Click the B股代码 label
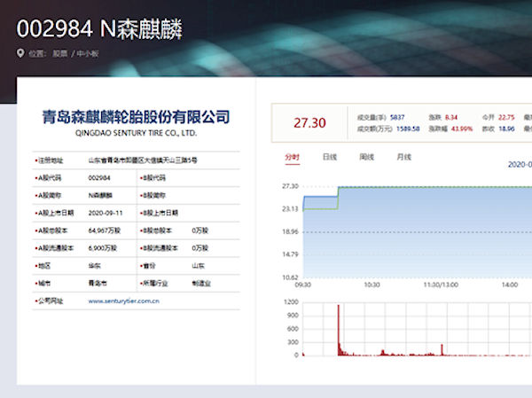532x398 pixels. tap(153, 178)
